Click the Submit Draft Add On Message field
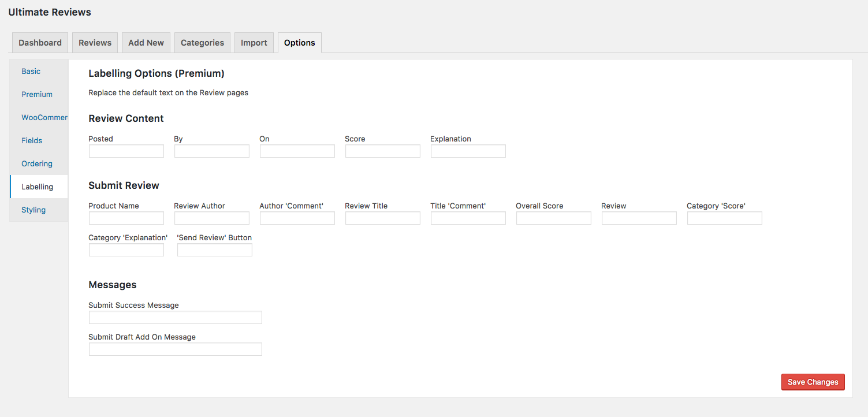 point(176,349)
